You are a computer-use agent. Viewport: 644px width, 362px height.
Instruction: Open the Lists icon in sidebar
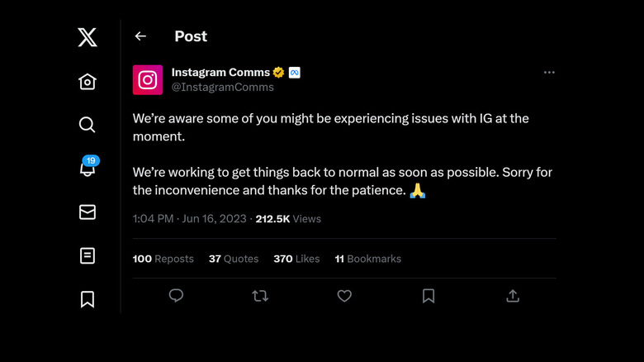(88, 255)
